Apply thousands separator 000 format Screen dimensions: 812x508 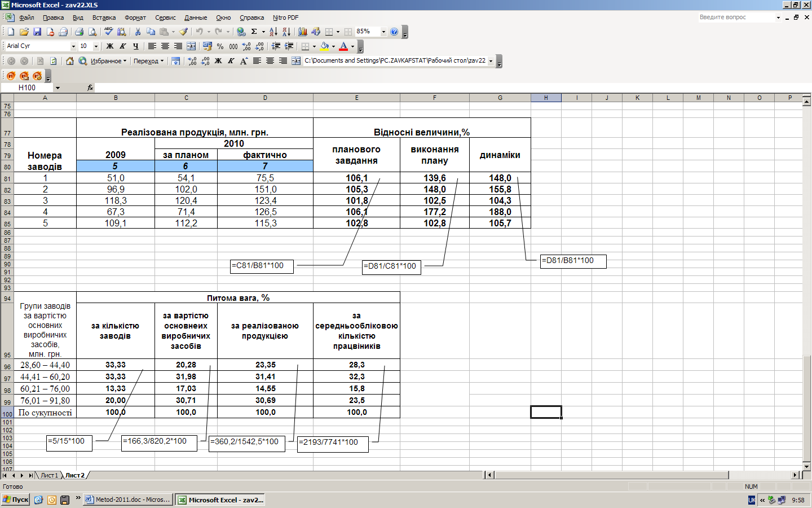tap(233, 46)
